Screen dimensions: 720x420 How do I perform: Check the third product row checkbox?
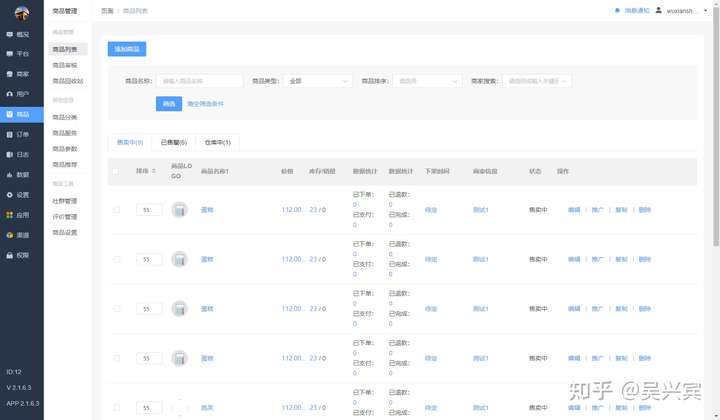(117, 309)
